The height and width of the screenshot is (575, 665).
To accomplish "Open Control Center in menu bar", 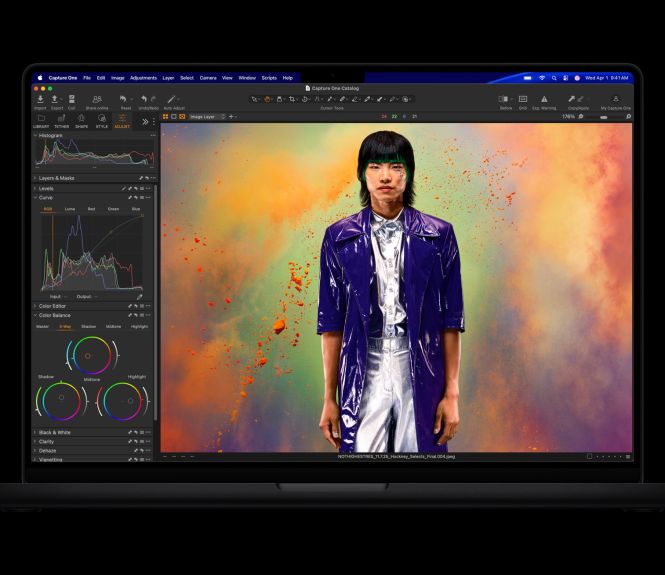I will pyautogui.click(x=565, y=78).
